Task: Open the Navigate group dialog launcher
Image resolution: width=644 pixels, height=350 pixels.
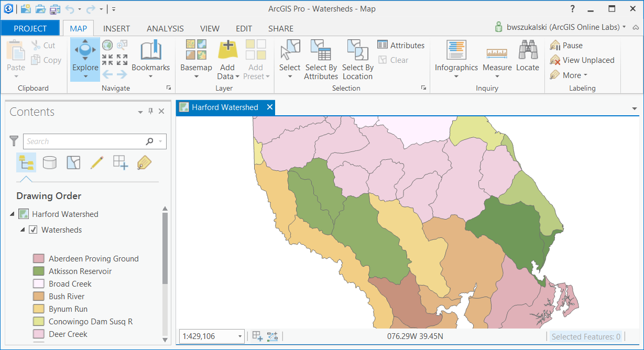Action: [169, 88]
